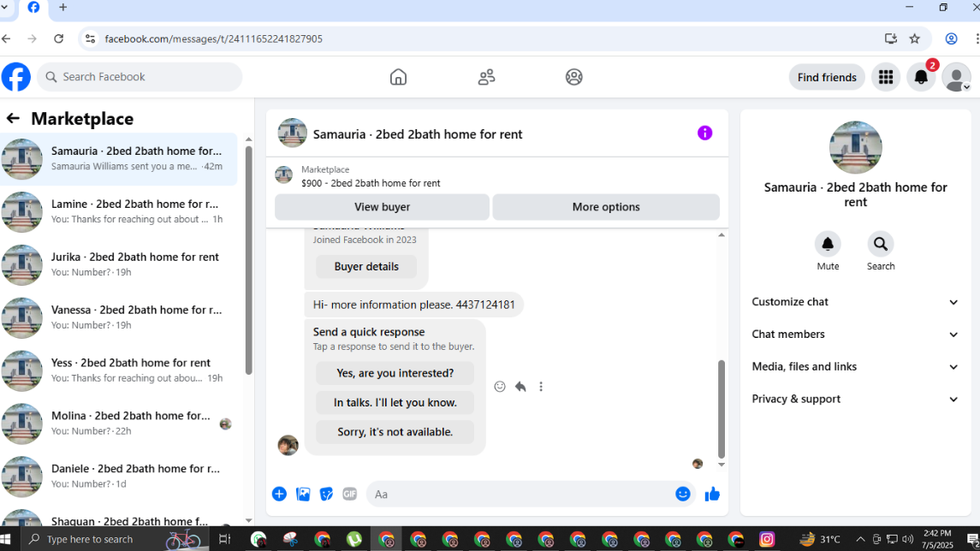The width and height of the screenshot is (980, 551).
Task: Click the View buyer button
Action: coord(382,207)
